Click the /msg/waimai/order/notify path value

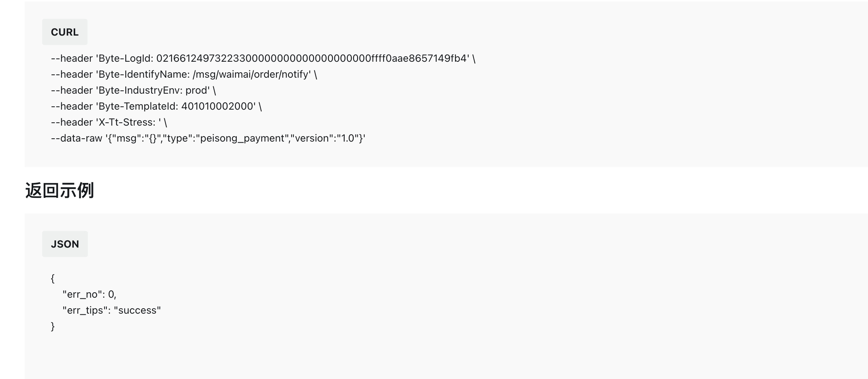[251, 74]
